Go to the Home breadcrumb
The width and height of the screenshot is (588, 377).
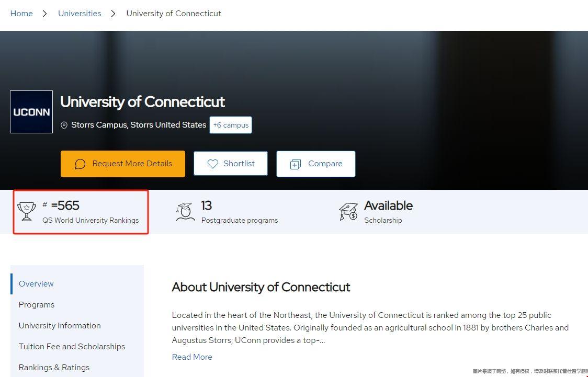click(x=21, y=14)
